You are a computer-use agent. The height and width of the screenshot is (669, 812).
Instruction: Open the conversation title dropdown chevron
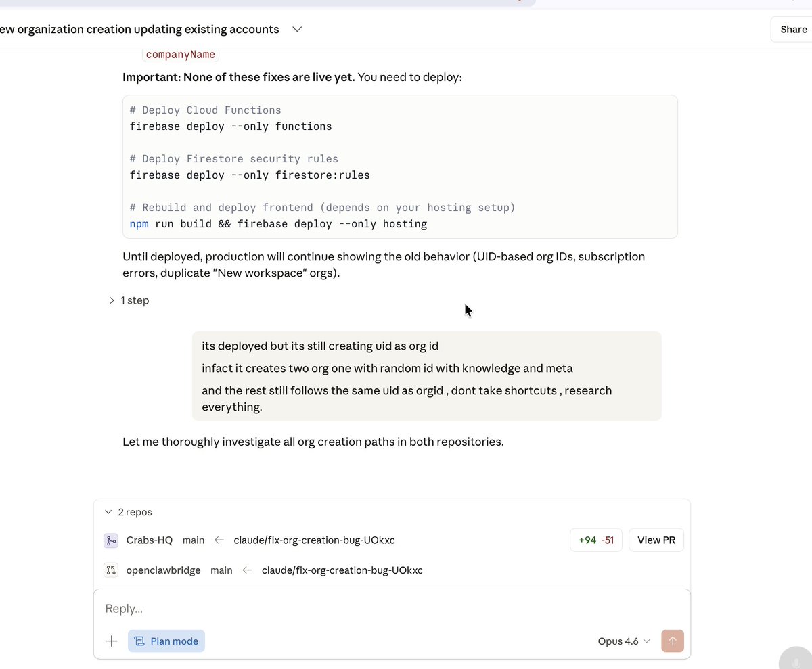coord(296,29)
